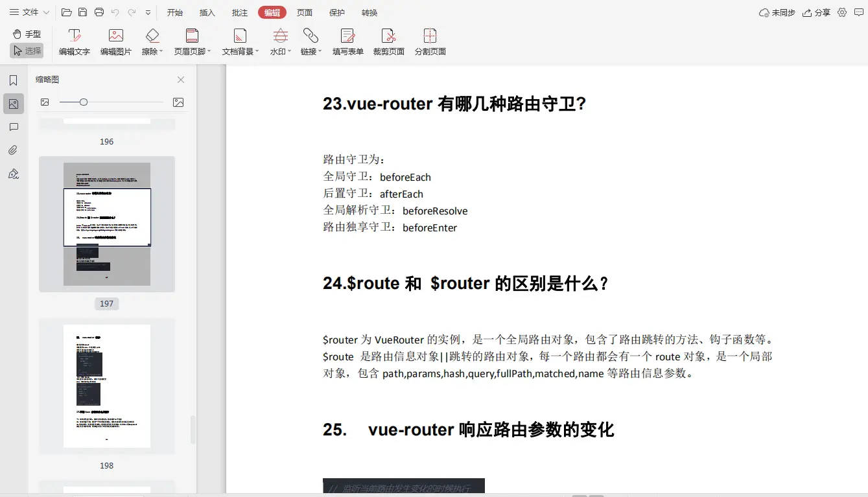The image size is (868, 497).
Task: Open the 编辑图片 (Edit Image) tool
Action: 115,41
